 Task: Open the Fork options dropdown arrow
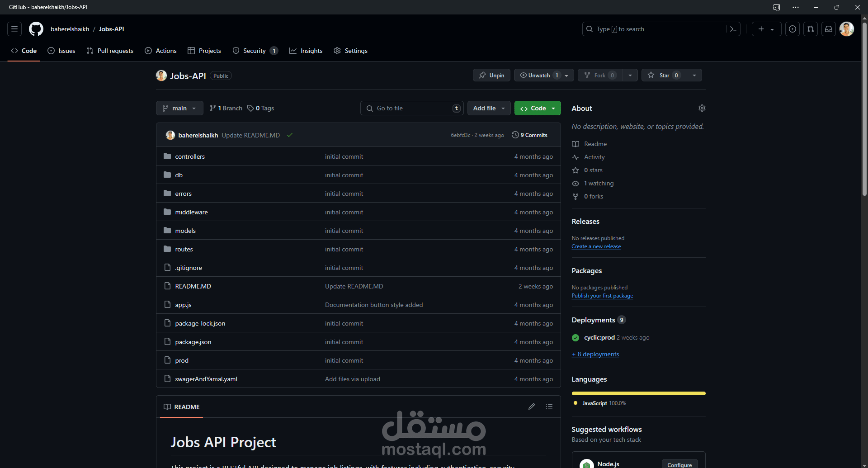pyautogui.click(x=630, y=75)
